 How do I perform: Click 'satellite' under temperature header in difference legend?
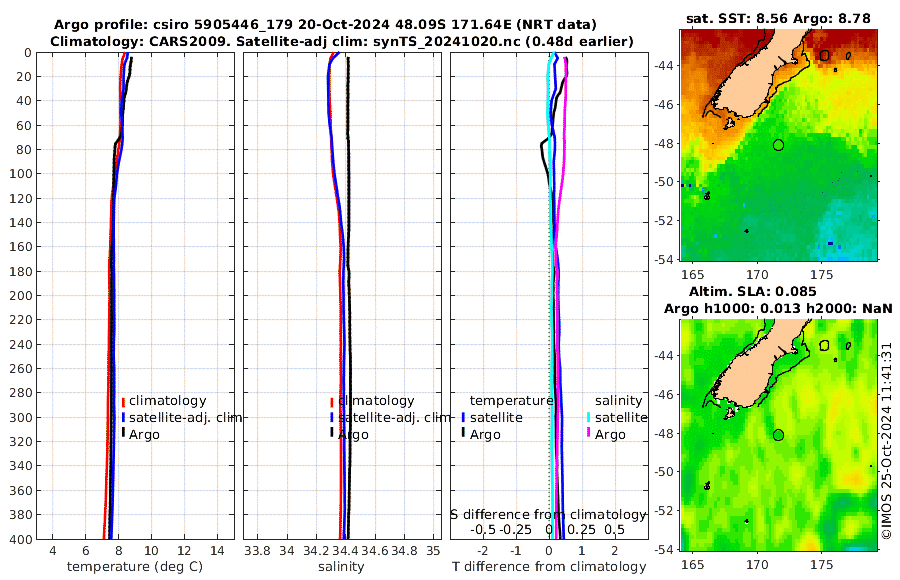coord(496,417)
